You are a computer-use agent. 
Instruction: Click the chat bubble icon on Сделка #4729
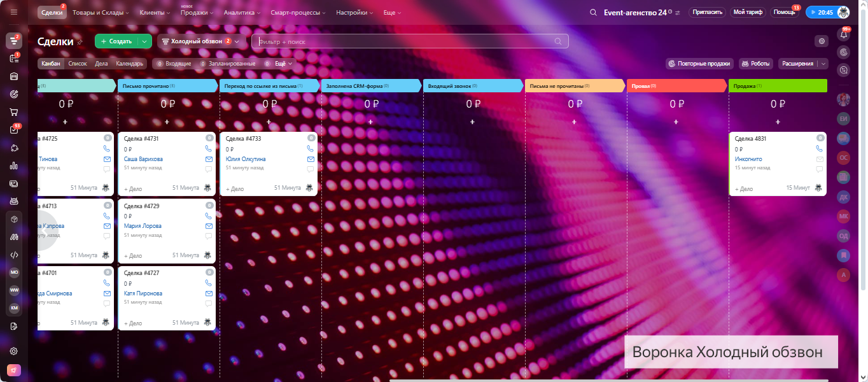click(x=209, y=236)
